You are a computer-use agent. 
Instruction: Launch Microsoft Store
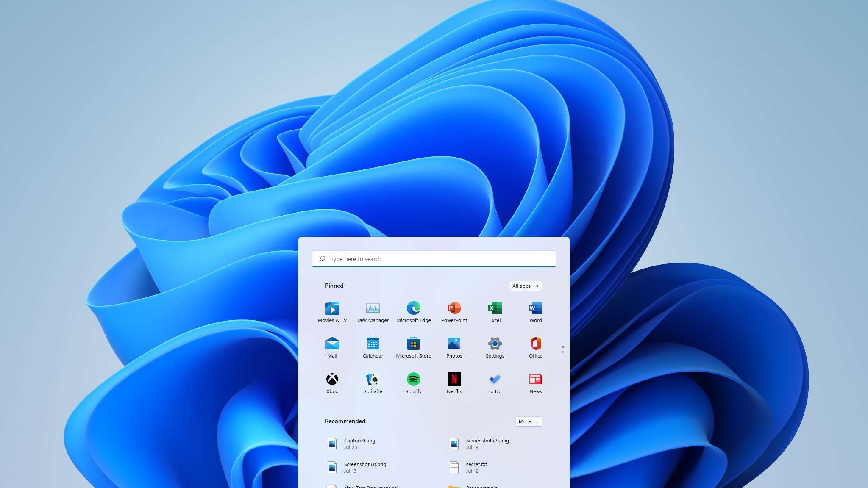[x=413, y=348]
